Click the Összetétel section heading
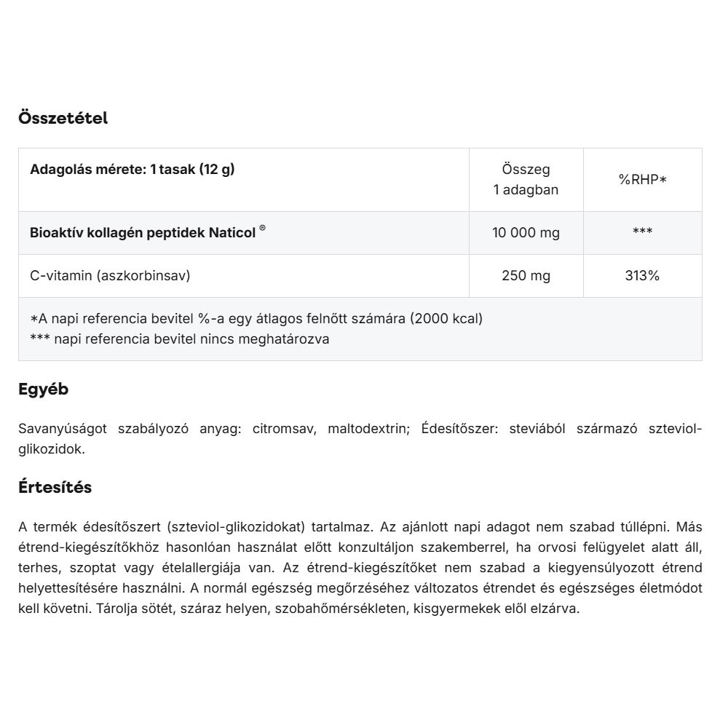Screen dimensions: 728x728 pyautogui.click(x=63, y=118)
